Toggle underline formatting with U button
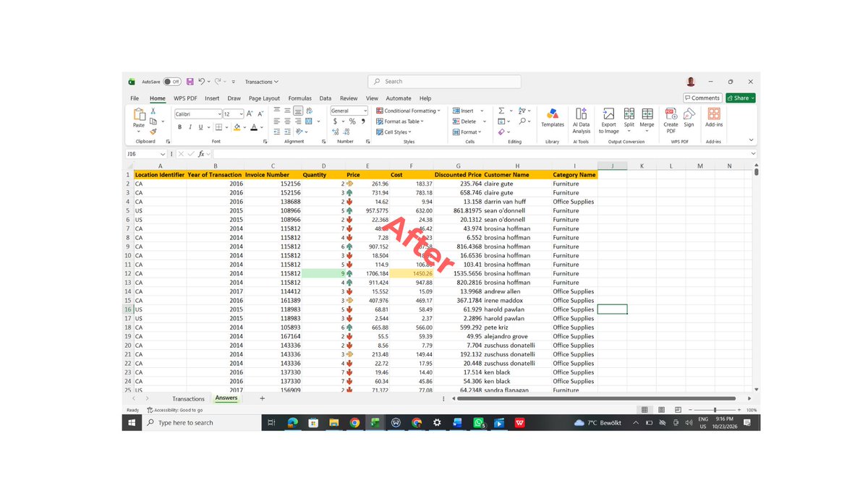 200,127
